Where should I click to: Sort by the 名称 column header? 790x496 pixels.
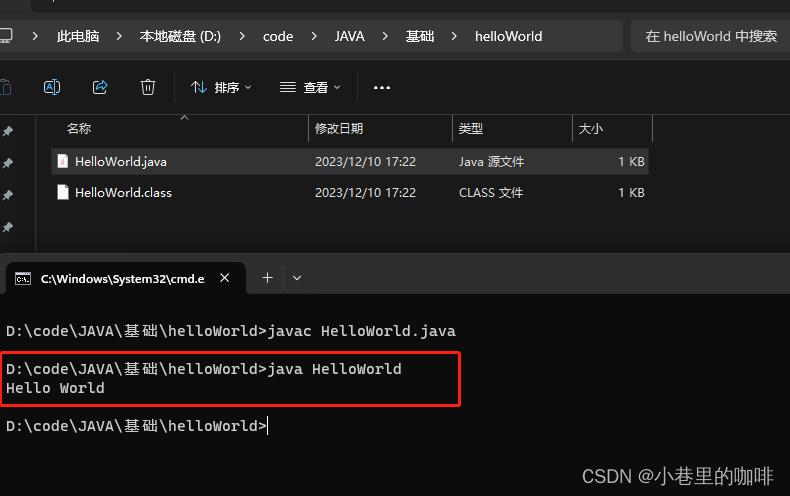pyautogui.click(x=79, y=129)
